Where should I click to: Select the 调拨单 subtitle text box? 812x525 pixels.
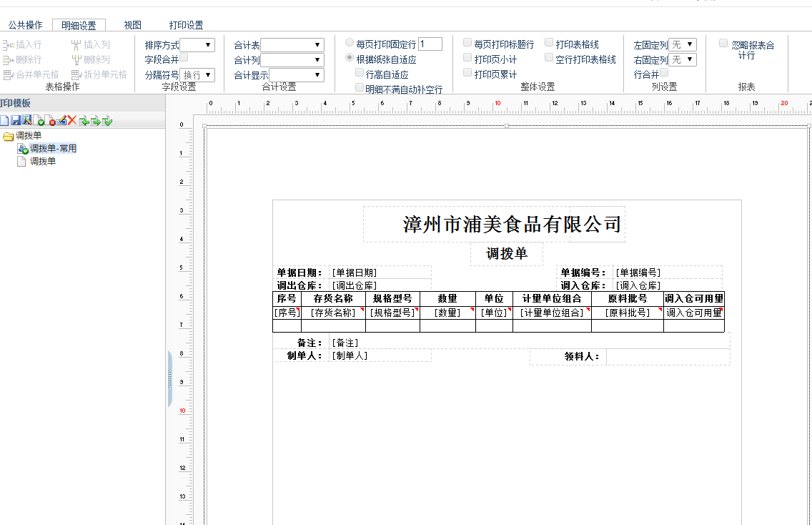coord(507,253)
